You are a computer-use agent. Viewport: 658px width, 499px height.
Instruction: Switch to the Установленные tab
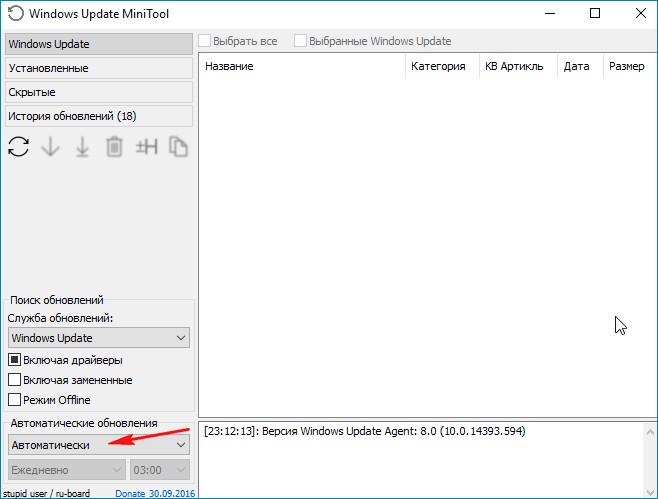pos(98,68)
